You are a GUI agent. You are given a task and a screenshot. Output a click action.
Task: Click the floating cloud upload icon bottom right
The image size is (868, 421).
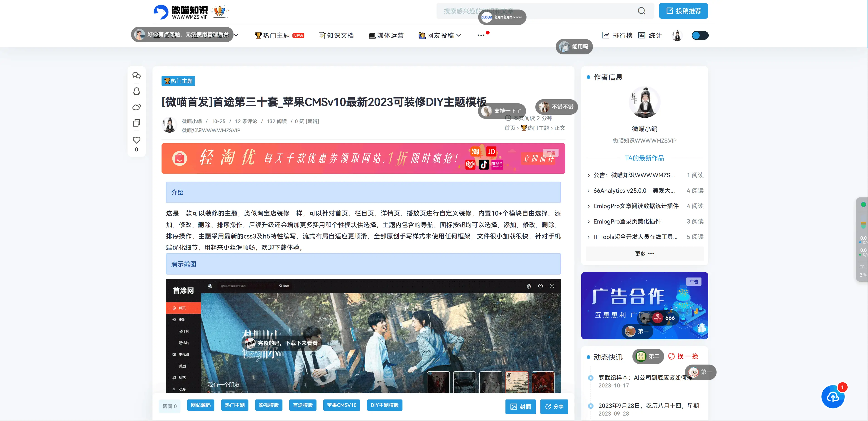coord(833,397)
